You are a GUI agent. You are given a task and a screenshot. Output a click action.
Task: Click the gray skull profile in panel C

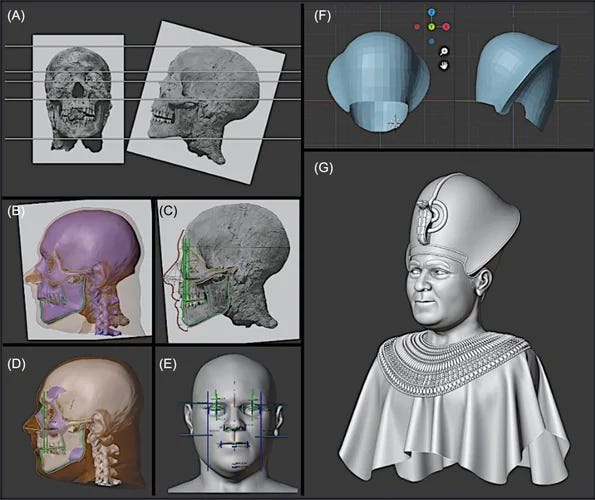(x=235, y=266)
